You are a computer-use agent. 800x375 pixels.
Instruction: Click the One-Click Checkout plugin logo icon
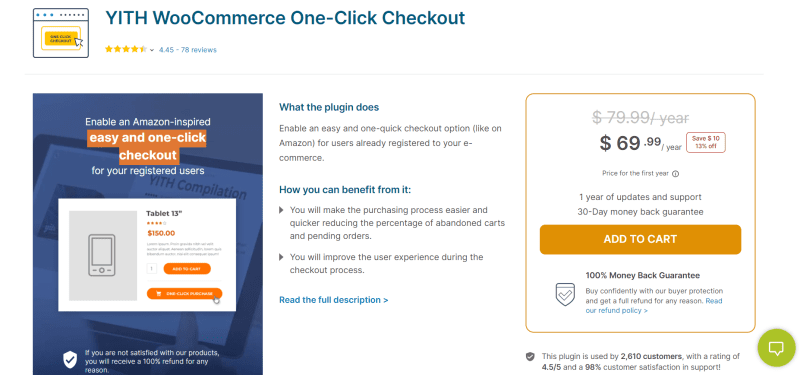[x=61, y=33]
